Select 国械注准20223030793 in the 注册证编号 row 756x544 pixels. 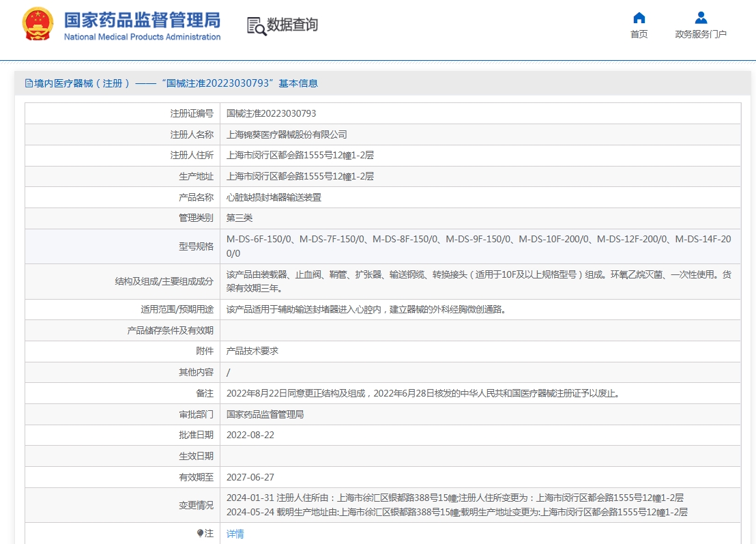[x=272, y=113]
